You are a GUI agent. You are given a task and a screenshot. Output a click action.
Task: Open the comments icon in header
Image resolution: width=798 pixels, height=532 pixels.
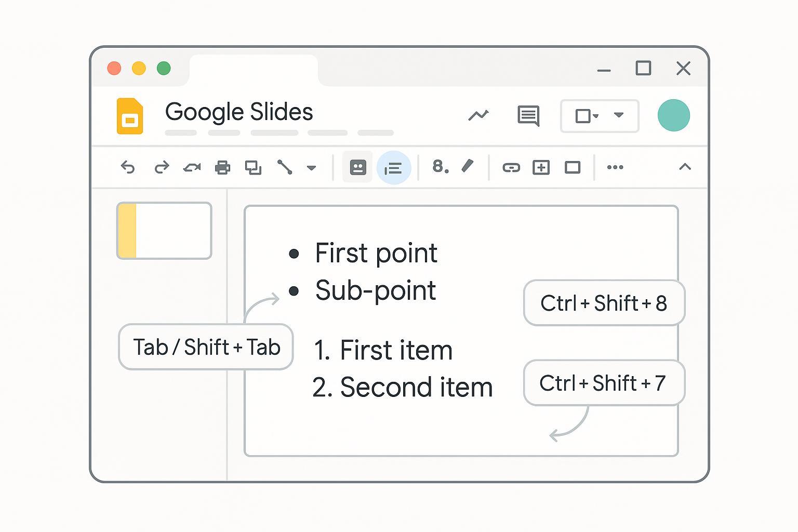pos(528,115)
